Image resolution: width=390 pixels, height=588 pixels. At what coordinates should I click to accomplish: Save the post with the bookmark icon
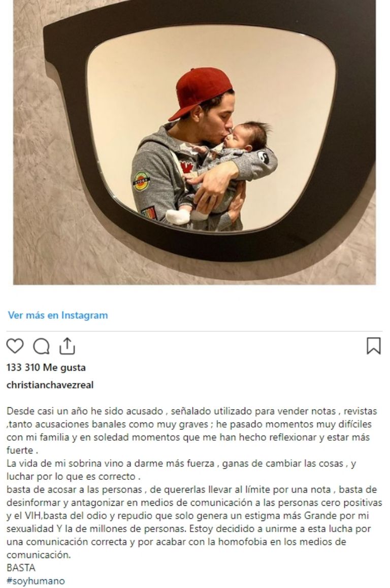point(374,346)
